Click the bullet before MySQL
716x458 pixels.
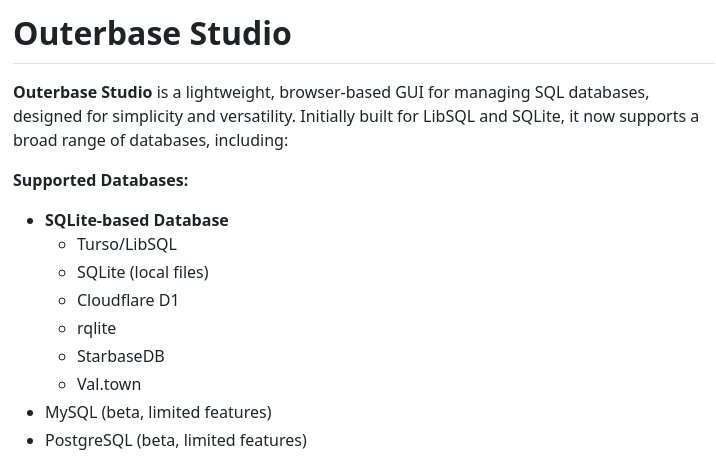(x=31, y=413)
